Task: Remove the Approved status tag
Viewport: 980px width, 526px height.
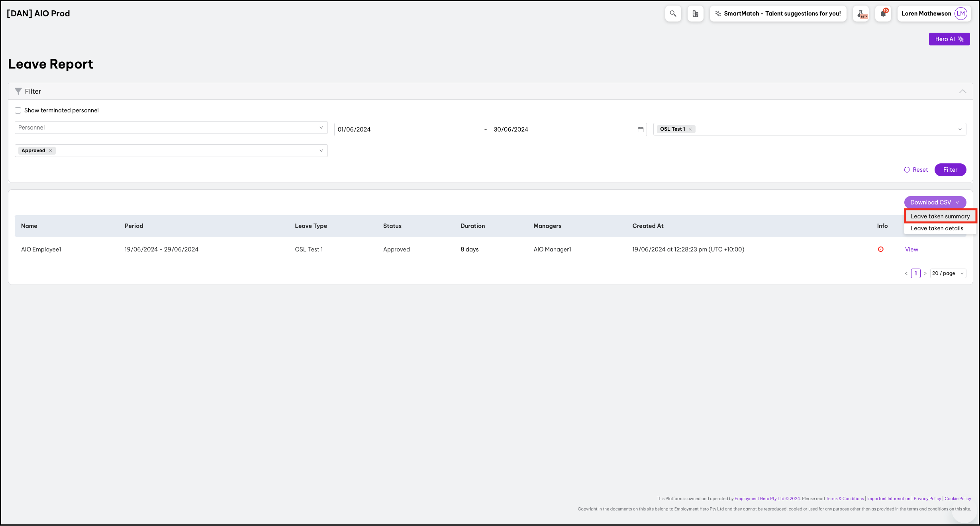Action: (x=51, y=151)
